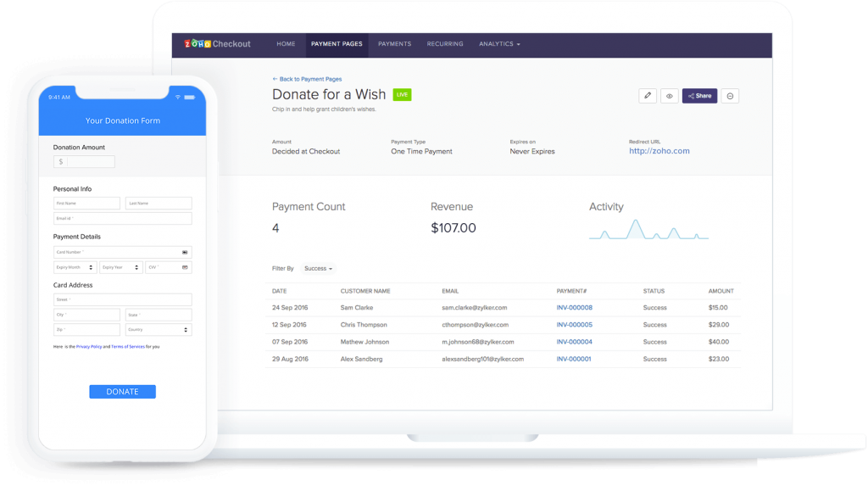Click the STATUS column header
The image size is (868, 486).
click(x=654, y=291)
